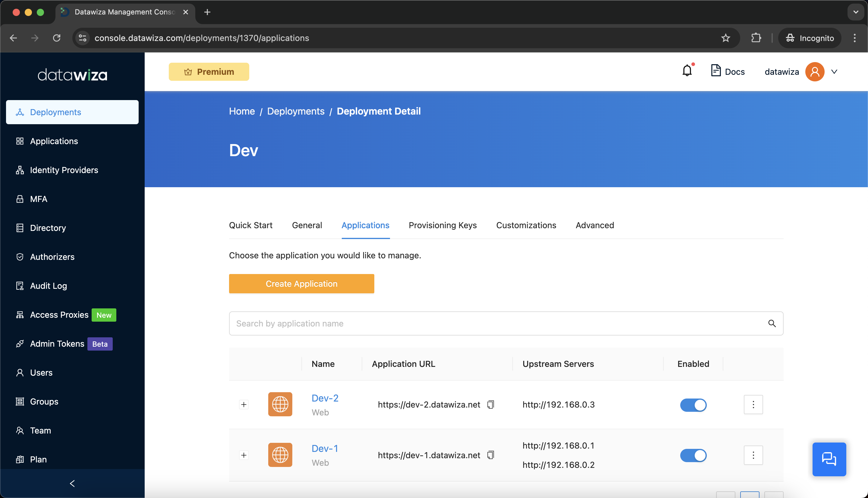Copy the dev-2.datawiza.net URL
Screen dimensions: 868x498
pyautogui.click(x=491, y=405)
